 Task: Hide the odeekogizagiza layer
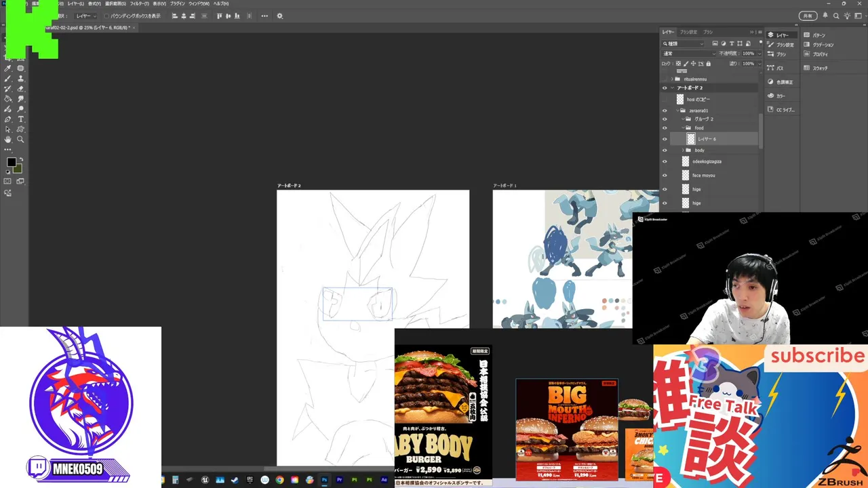(665, 161)
